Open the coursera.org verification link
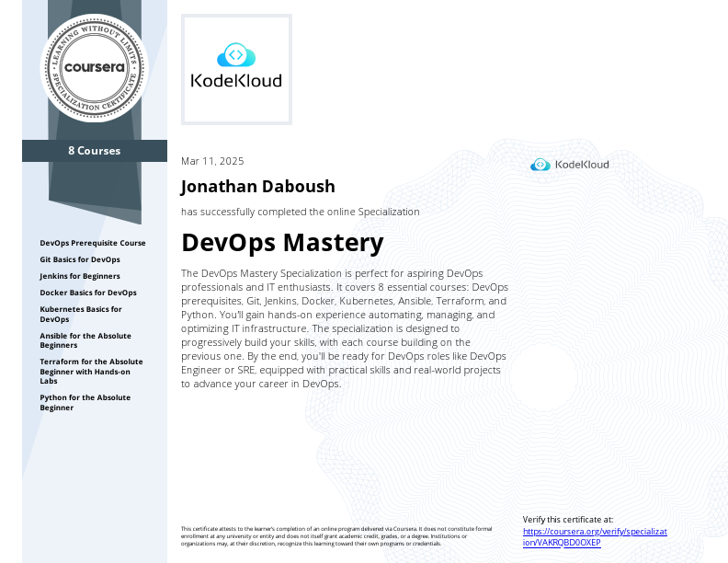Image resolution: width=728 pixels, height=563 pixels. (595, 537)
